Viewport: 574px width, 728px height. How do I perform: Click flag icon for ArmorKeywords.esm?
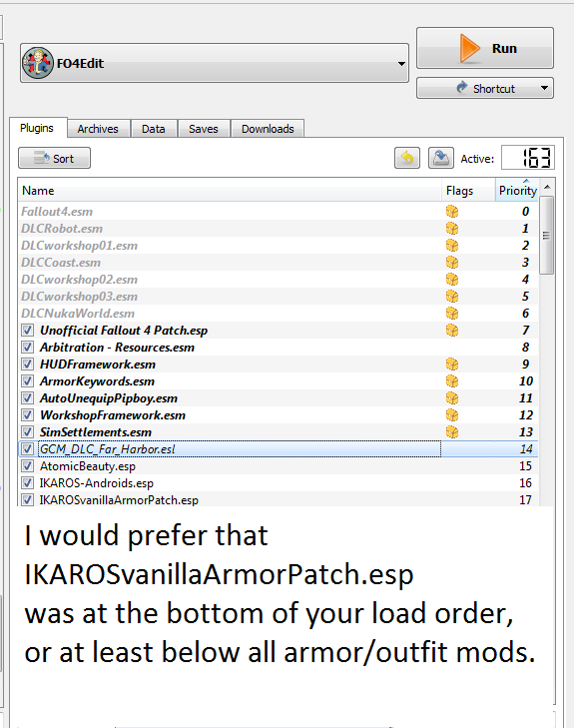452,381
